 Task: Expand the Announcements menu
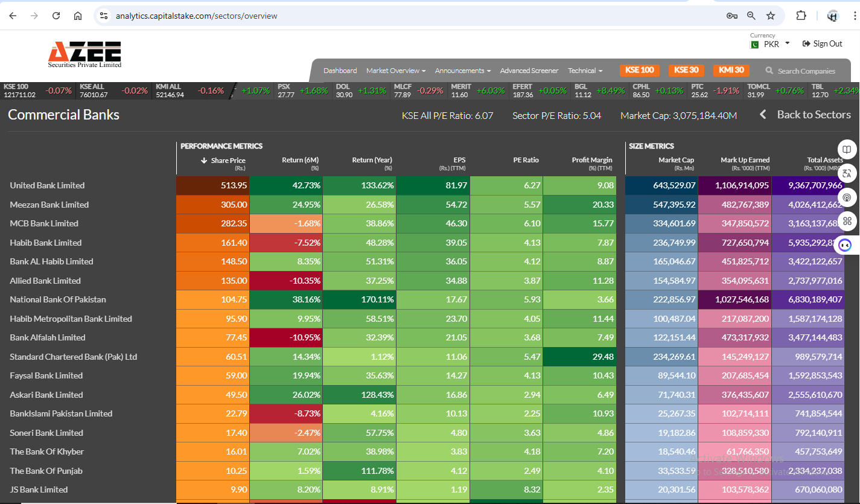coord(463,71)
